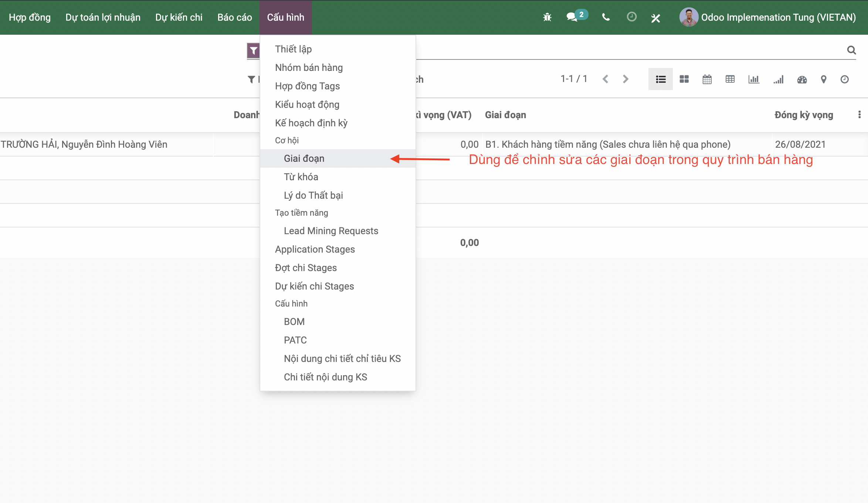Open the activities clock icon in navbar
The image size is (868, 503).
click(631, 17)
